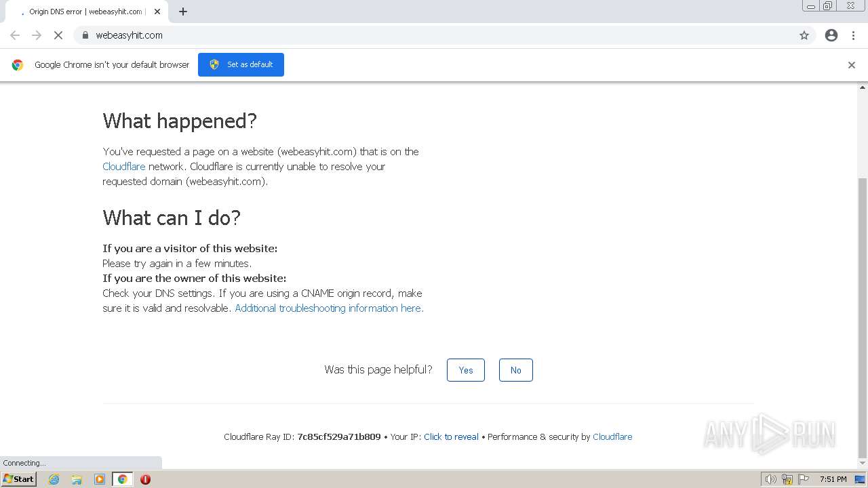Open Windows Media Player from taskbar
The width and height of the screenshot is (868, 488).
pyautogui.click(x=100, y=479)
